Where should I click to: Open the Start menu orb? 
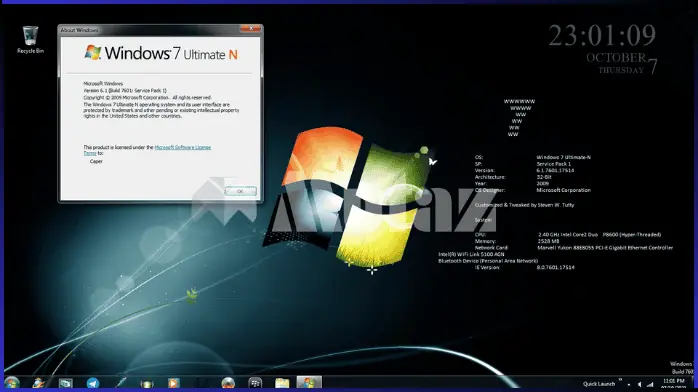pos(12,383)
